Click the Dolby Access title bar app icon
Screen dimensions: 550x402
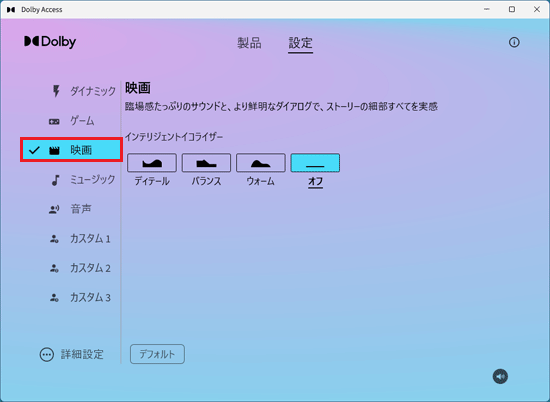tap(11, 9)
